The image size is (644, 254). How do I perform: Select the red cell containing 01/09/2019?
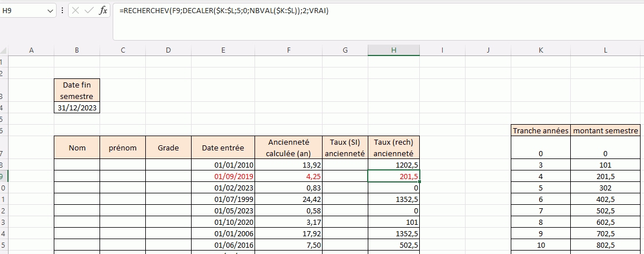[x=223, y=176]
